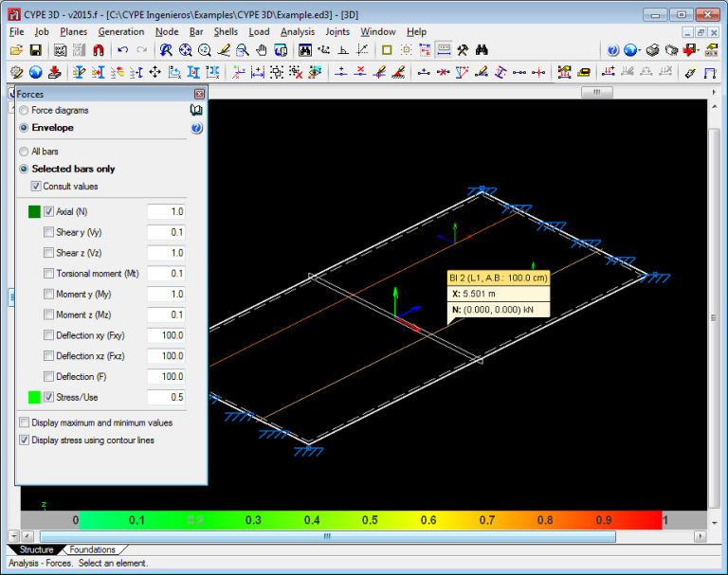Open a file with the folder icon
The height and width of the screenshot is (575, 728).
coord(16,50)
